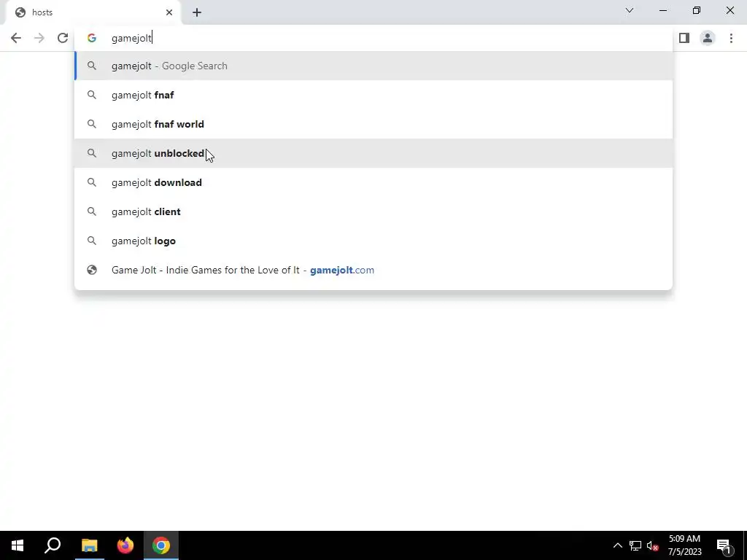Select the 'gamejolt unblocked' suggestion
Screen dimensions: 747x560
(373, 153)
